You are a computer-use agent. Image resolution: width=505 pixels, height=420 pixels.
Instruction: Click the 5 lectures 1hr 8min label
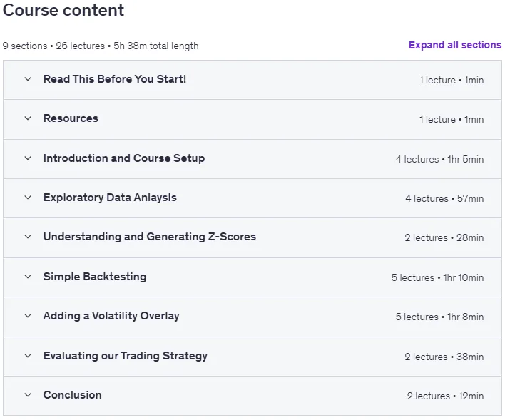[439, 317]
